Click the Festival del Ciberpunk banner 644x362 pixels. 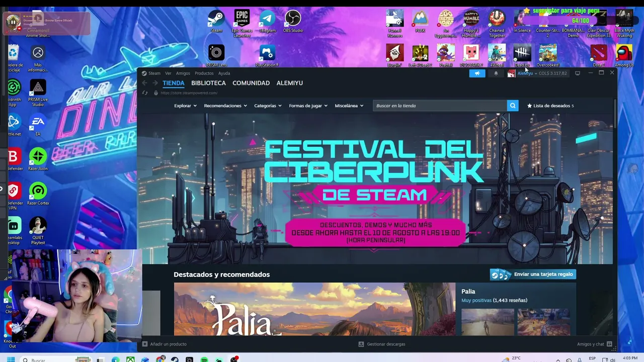[x=375, y=189]
